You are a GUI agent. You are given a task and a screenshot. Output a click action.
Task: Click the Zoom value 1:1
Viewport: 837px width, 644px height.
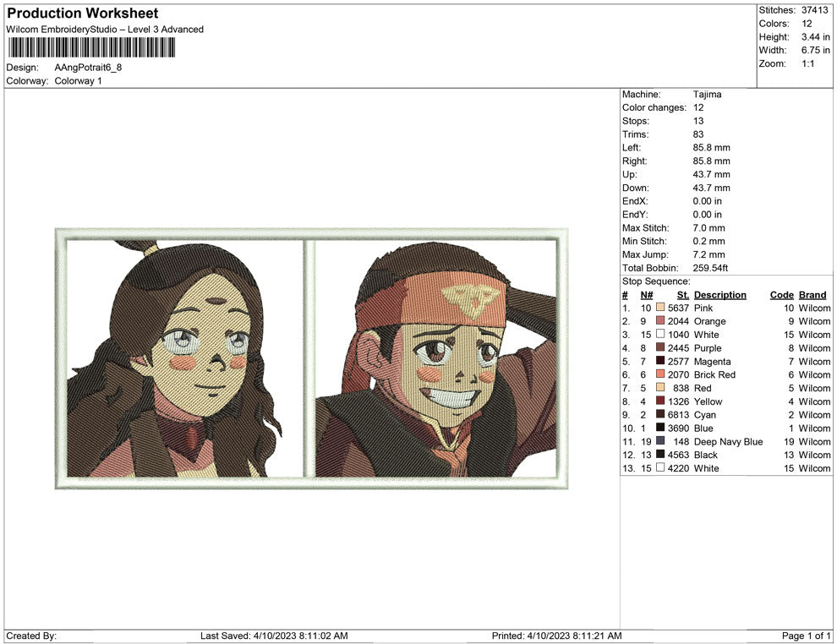807,63
